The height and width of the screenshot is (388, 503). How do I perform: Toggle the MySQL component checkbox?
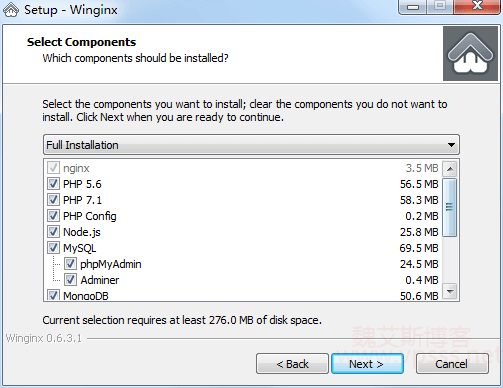tap(53, 248)
